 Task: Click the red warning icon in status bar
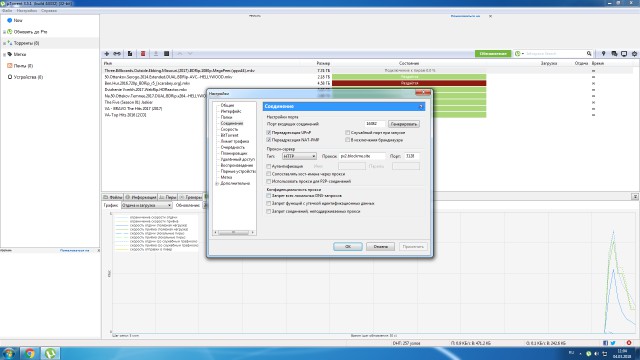629,342
